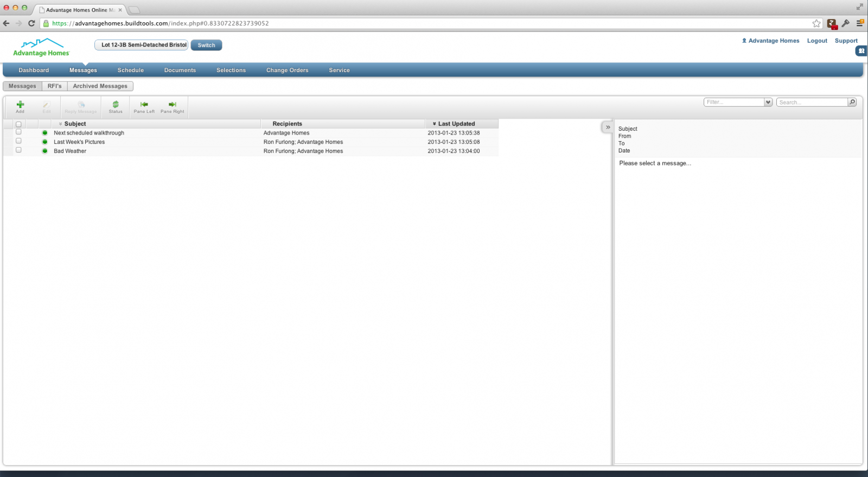
Task: Click the Switch project button
Action: pyautogui.click(x=206, y=45)
